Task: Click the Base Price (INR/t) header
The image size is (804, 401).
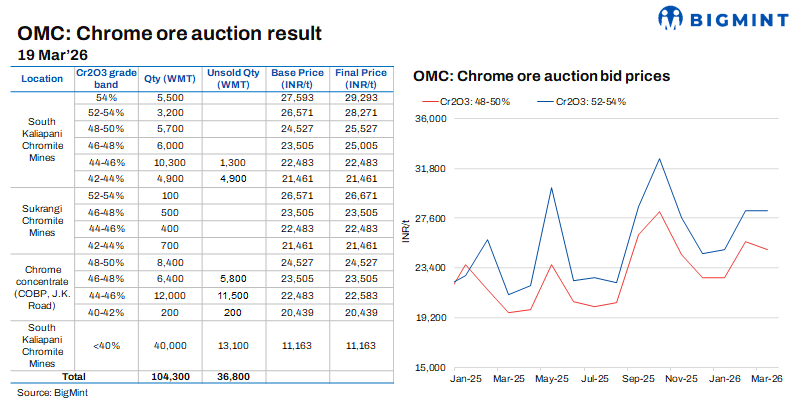Action: click(x=297, y=78)
